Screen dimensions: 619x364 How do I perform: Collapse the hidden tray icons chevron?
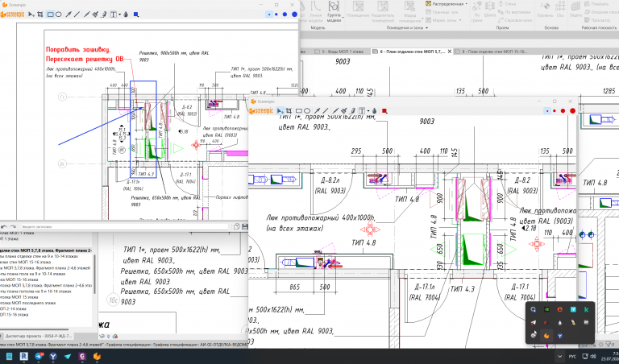tap(559, 356)
